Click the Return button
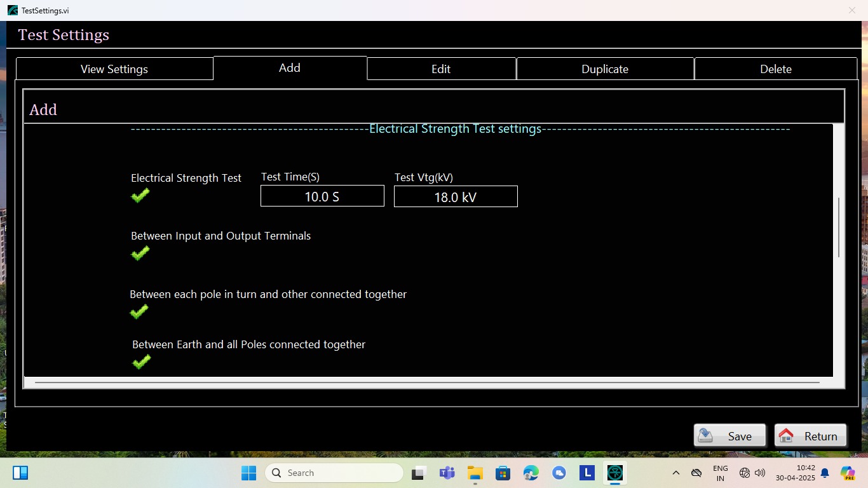This screenshot has width=868, height=488. (810, 436)
